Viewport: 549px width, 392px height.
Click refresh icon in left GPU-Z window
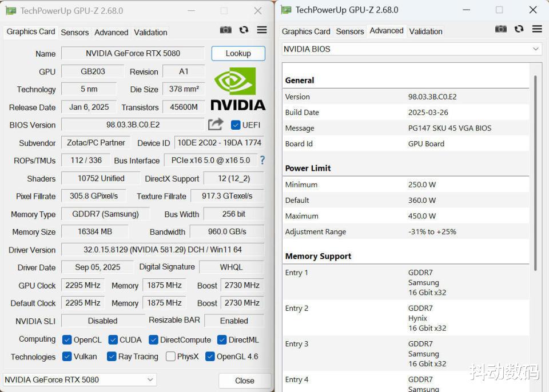coord(244,30)
